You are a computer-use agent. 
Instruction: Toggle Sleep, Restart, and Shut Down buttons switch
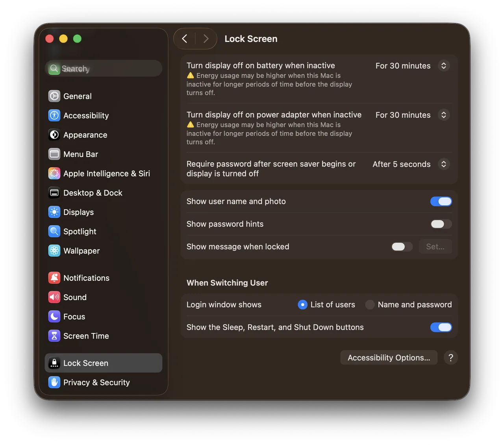coord(441,327)
